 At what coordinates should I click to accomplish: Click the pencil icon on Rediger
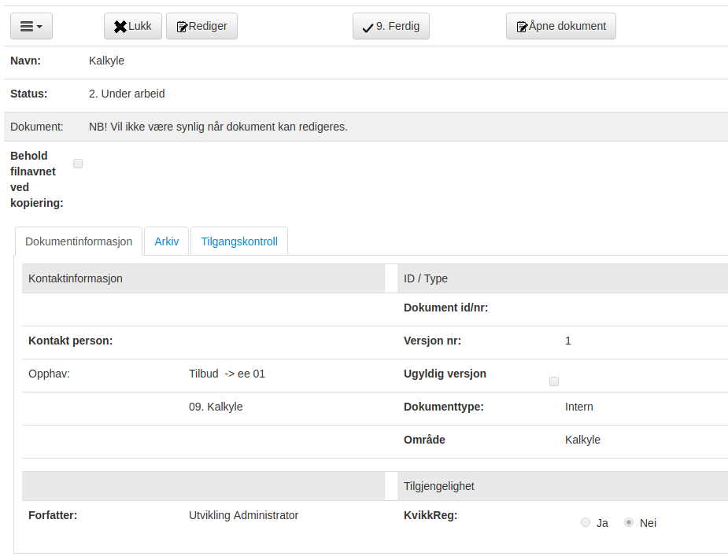point(182,27)
